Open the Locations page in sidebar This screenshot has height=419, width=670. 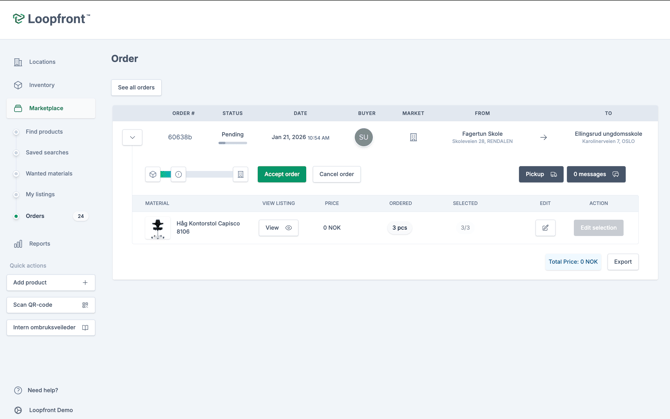42,62
